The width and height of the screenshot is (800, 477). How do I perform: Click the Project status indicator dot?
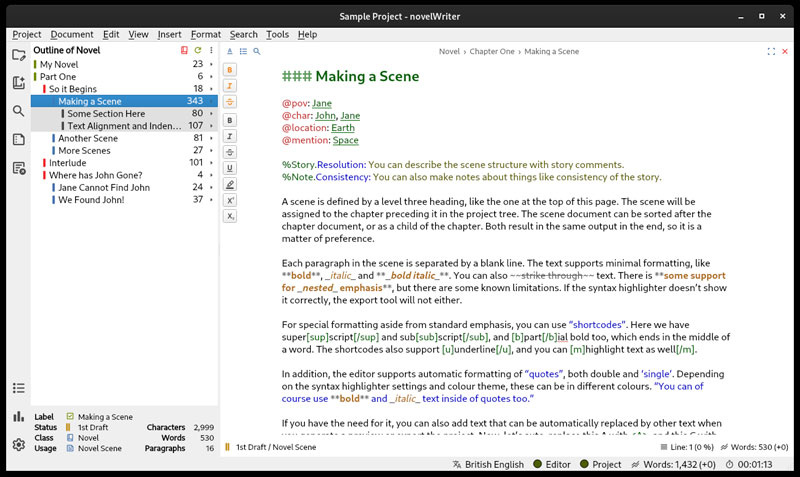[x=584, y=464]
